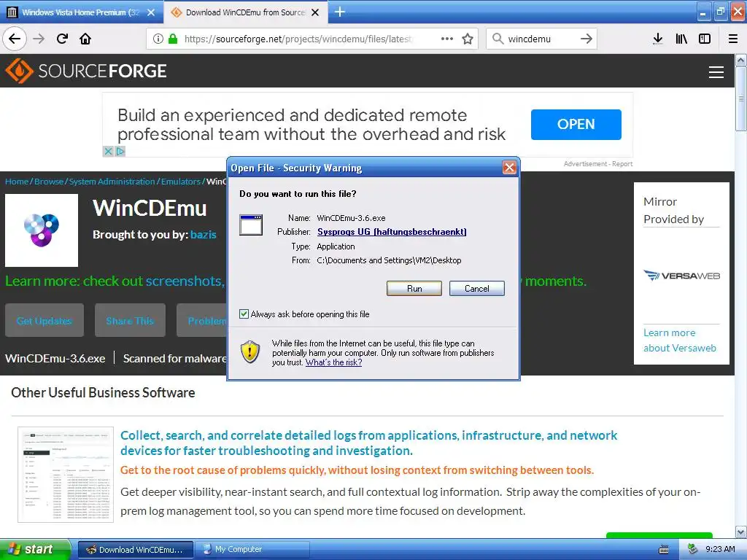Screen dimensions: 747x560
Task: Open the Firefox downloads arrow
Action: click(658, 39)
